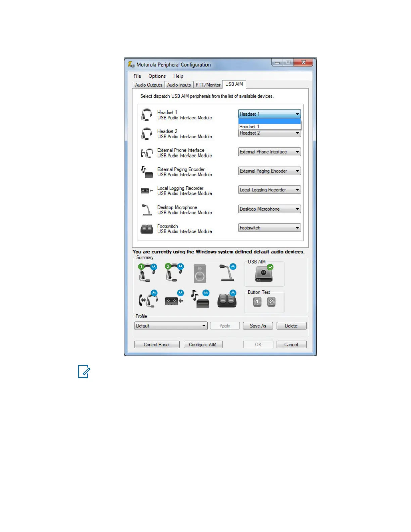The image size is (411, 532).
Task: Switch to Audio Inputs tab
Action: 179,85
